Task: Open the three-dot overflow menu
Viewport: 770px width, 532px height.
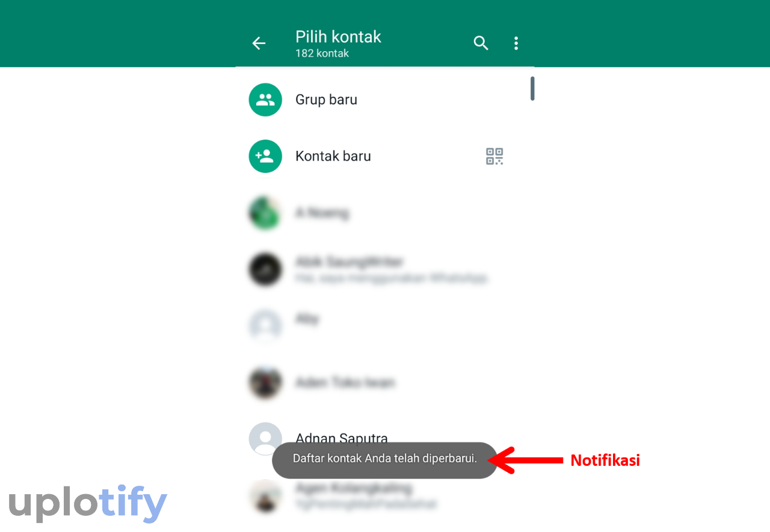Action: coord(516,43)
